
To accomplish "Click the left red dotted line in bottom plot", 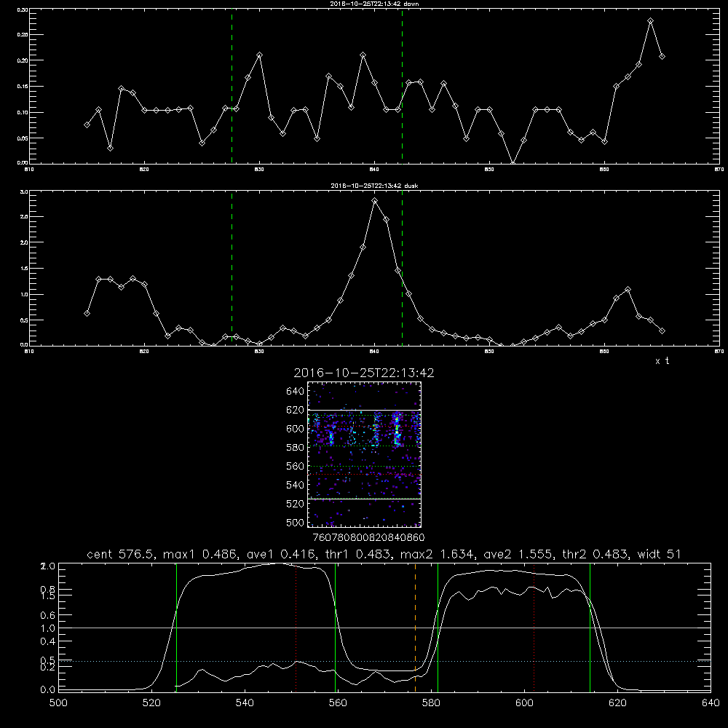I will 296,627.
